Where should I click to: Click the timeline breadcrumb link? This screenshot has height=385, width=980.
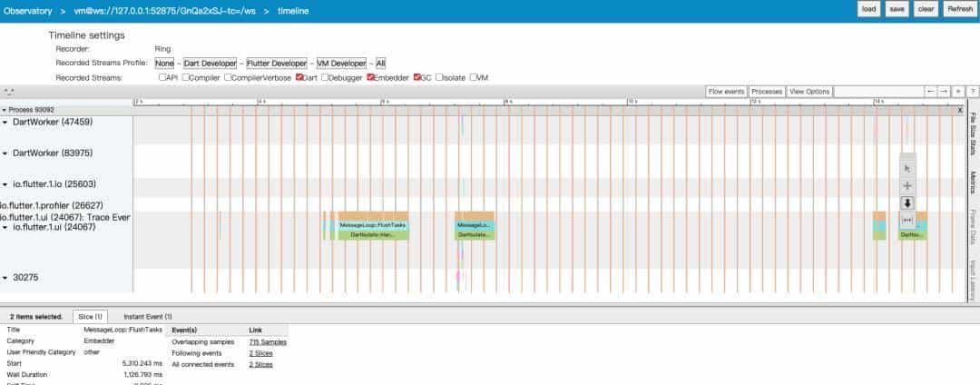click(x=293, y=11)
